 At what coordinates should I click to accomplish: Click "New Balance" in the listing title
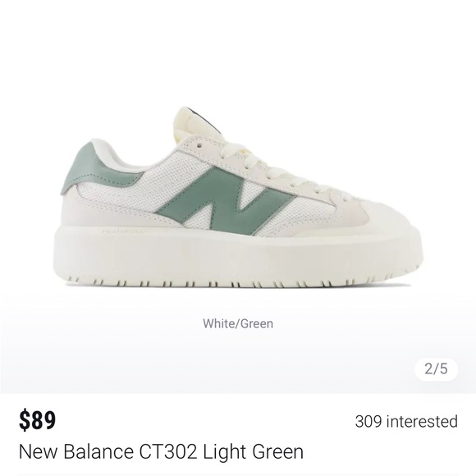click(76, 451)
